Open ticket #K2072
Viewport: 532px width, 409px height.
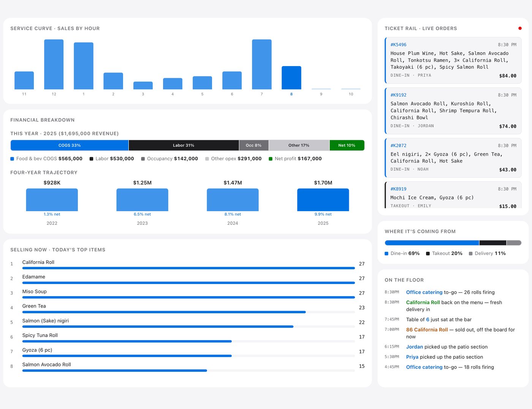453,158
